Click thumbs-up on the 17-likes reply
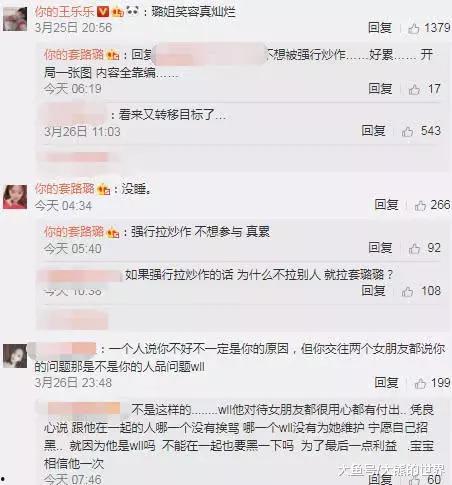This screenshot has height=485, width=452. [414, 89]
